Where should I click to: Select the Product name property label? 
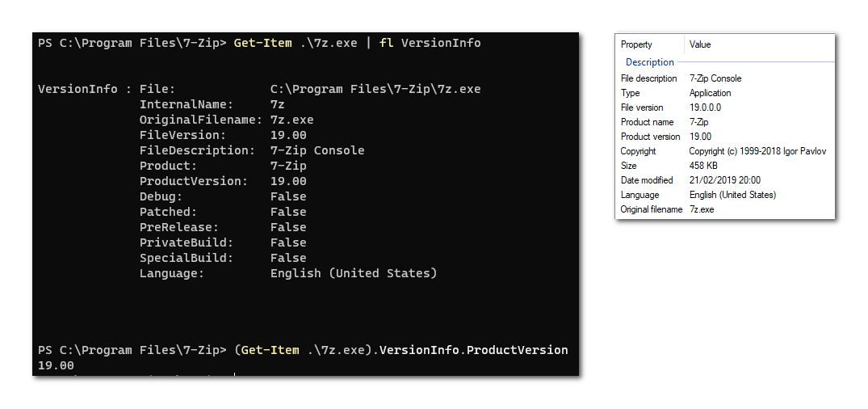647,122
